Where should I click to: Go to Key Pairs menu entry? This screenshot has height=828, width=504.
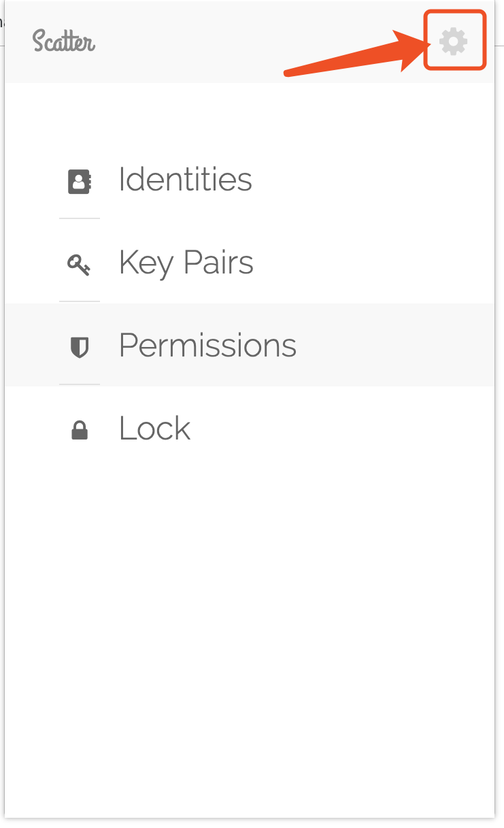pos(250,263)
